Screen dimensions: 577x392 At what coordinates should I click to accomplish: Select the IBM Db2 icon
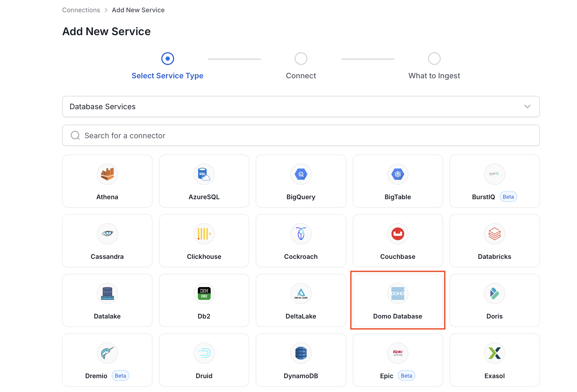tap(204, 293)
